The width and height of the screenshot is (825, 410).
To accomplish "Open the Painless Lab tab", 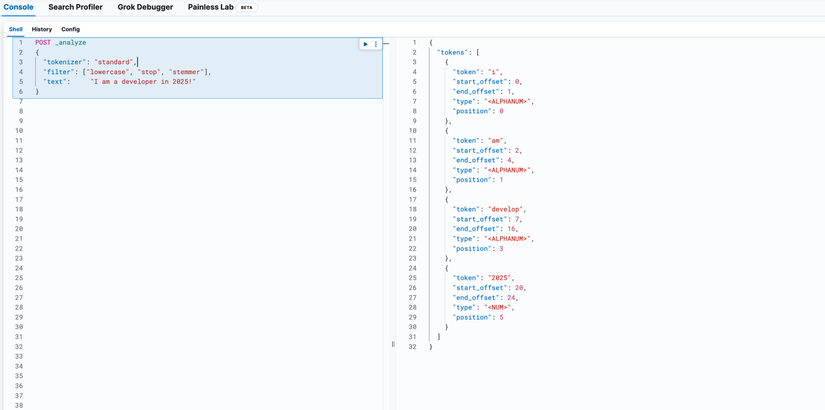I will (x=210, y=7).
